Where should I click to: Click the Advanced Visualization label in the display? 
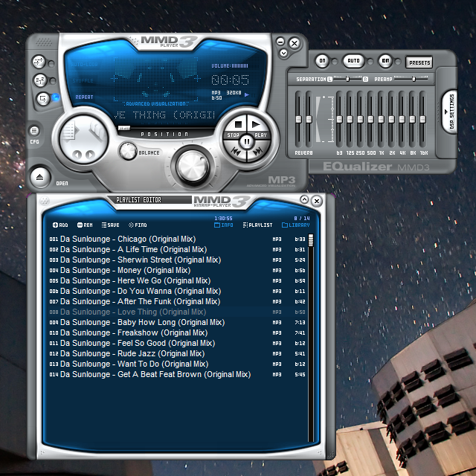(155, 104)
